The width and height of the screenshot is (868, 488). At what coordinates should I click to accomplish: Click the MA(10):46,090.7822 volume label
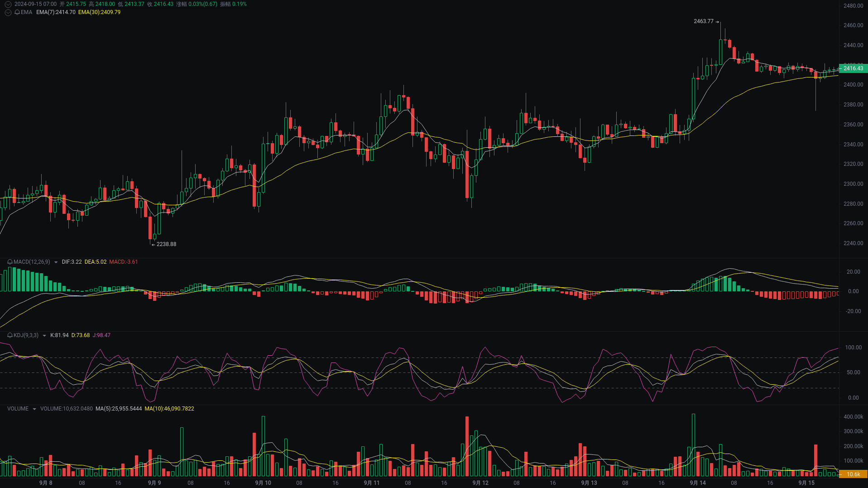(169, 408)
